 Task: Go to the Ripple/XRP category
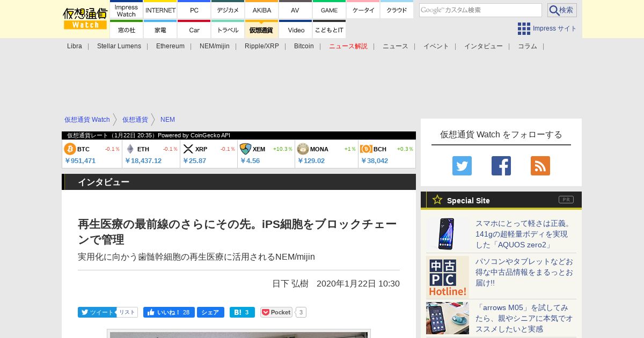pyautogui.click(x=262, y=46)
